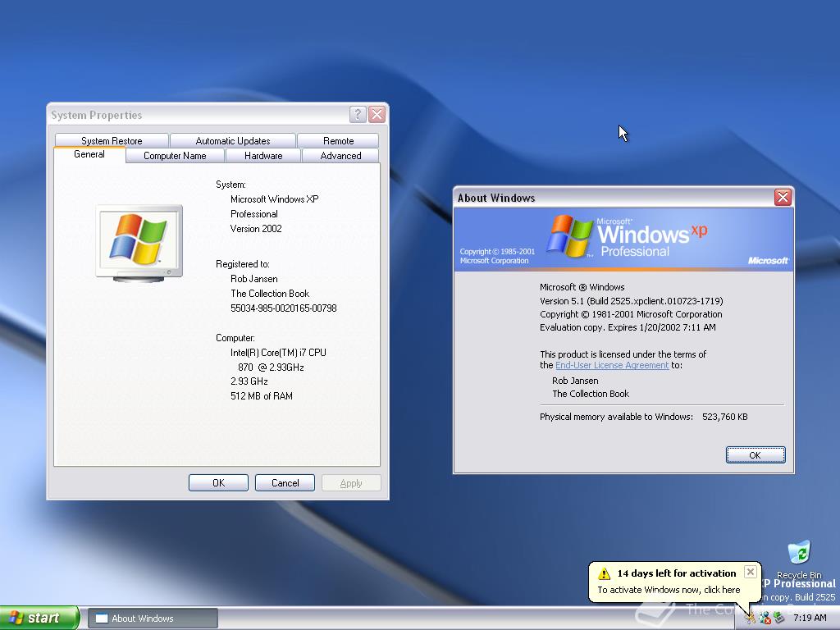
Task: Click the yellow warning icon in the balloon
Action: (x=605, y=573)
